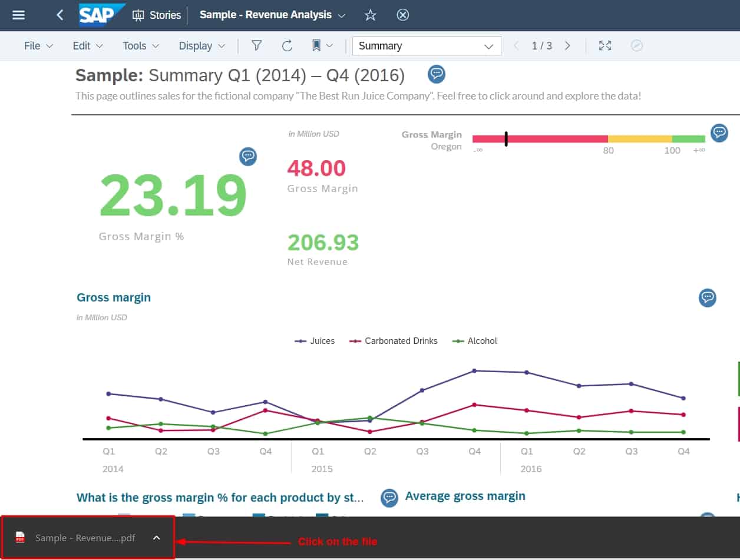Enter fullscreen mode for the story

coord(604,45)
